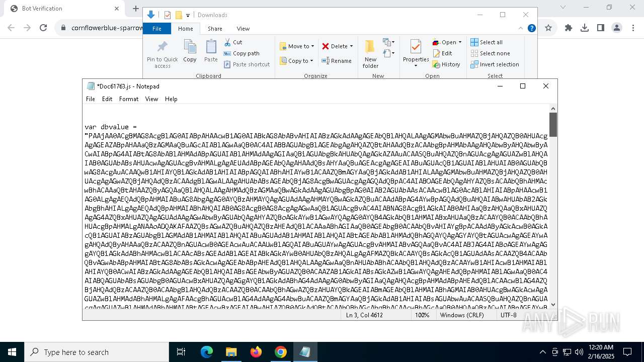Click the Delete button in Organize group

(335, 46)
